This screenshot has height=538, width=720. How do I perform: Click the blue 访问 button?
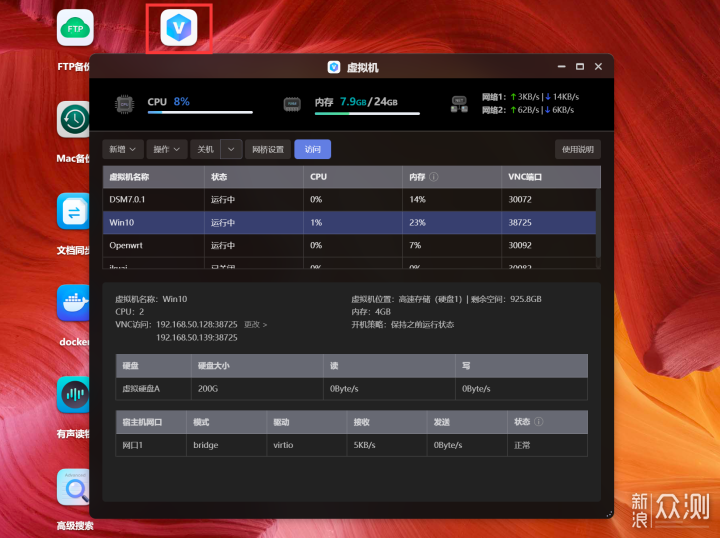pos(312,149)
